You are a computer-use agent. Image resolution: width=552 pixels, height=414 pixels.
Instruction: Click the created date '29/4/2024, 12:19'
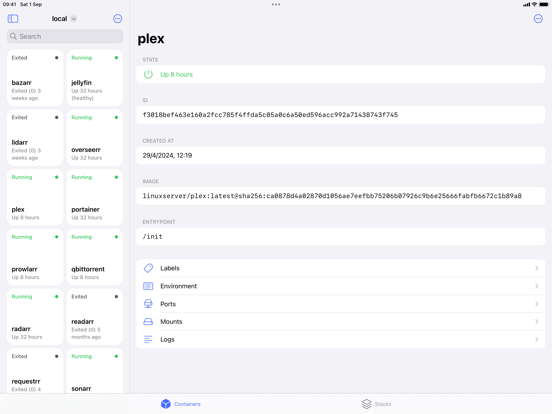[167, 155]
